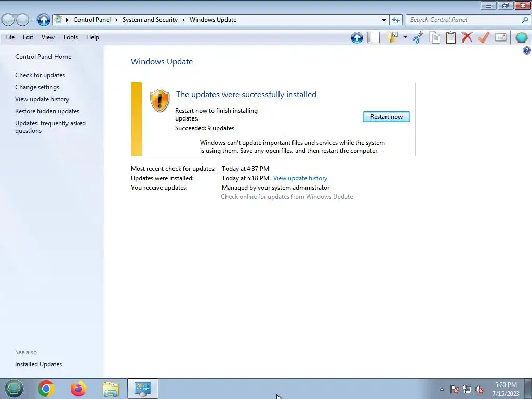Click the network tray icon
Screen dimensions: 532x399
point(467,389)
